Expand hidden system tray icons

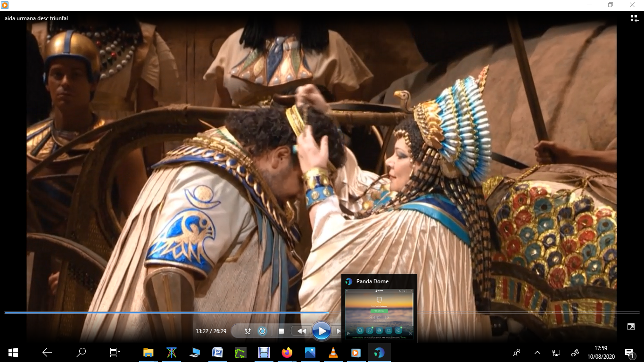[x=537, y=352]
